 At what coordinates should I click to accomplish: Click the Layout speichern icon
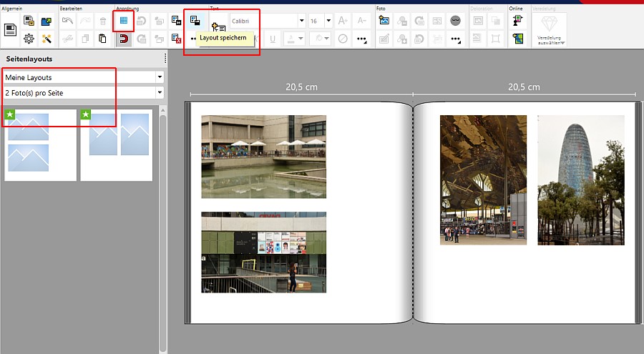click(195, 21)
